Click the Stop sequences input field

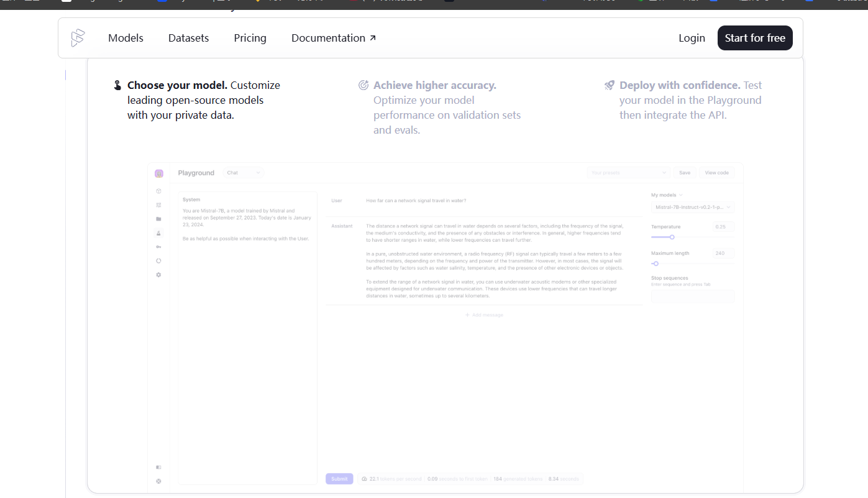[x=693, y=297]
